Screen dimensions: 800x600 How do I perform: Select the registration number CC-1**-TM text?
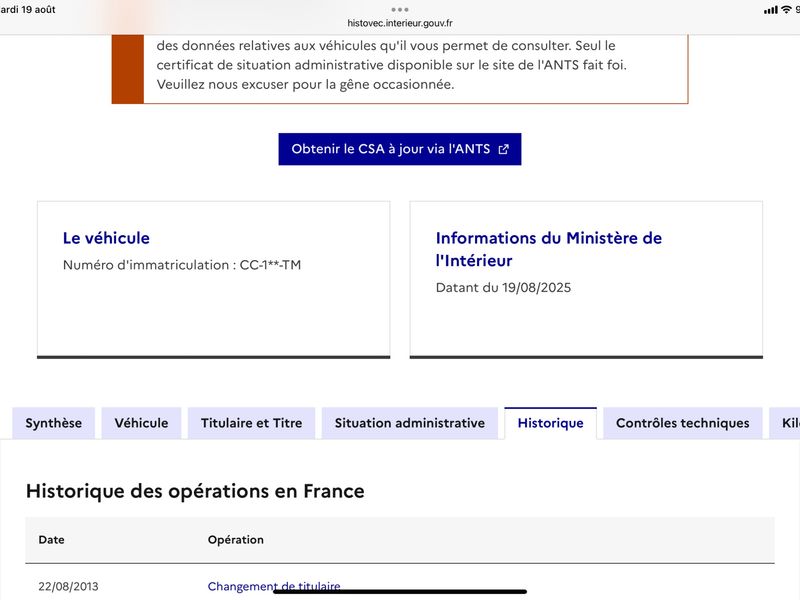point(270,265)
